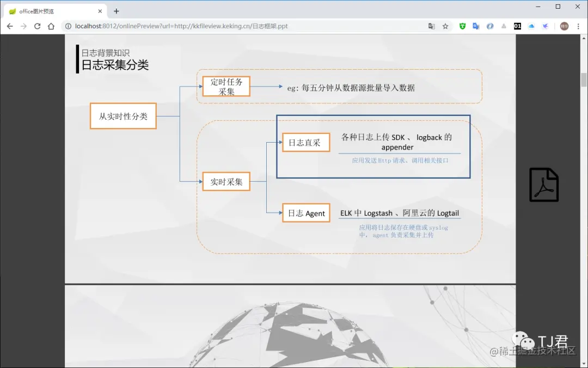Open a new tab with the plus button
The width and height of the screenshot is (588, 368).
coord(117,10)
